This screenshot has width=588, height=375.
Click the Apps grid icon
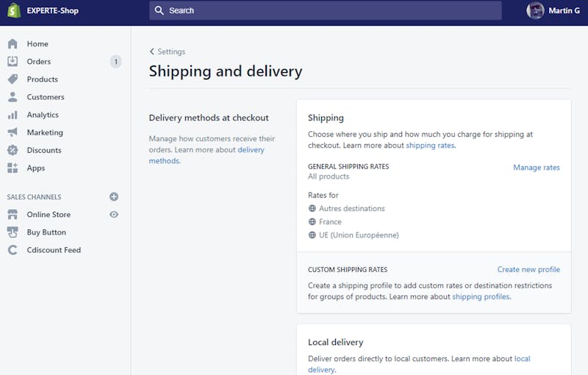pos(12,168)
